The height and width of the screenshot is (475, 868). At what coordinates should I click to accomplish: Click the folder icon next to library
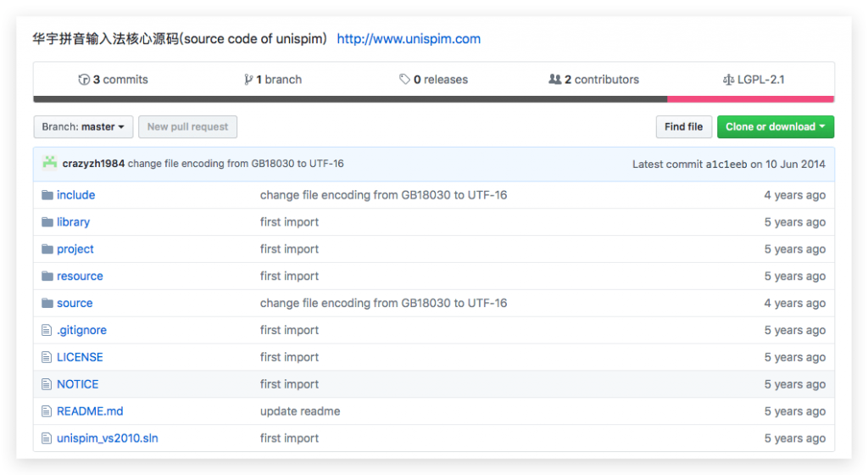click(x=47, y=222)
